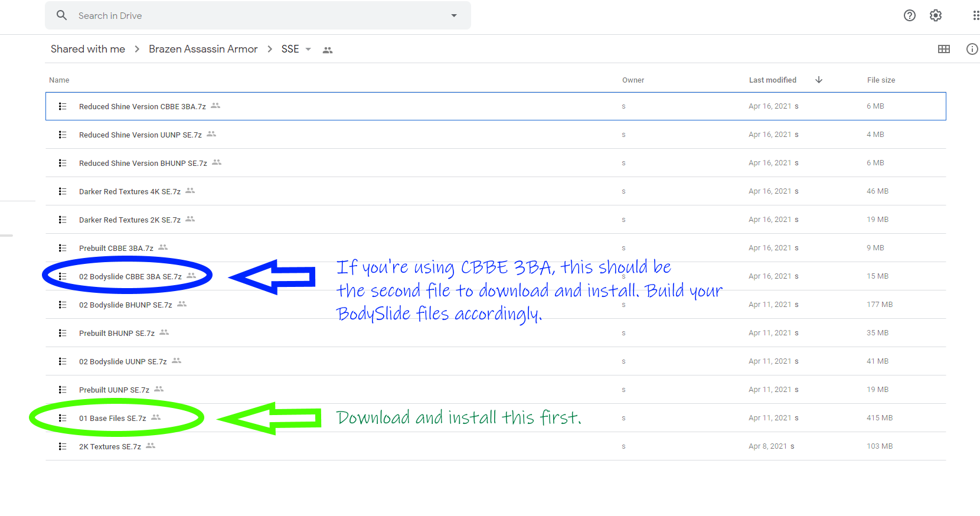Expand the SSE folder dropdown
This screenshot has width=980, height=516.
[308, 50]
